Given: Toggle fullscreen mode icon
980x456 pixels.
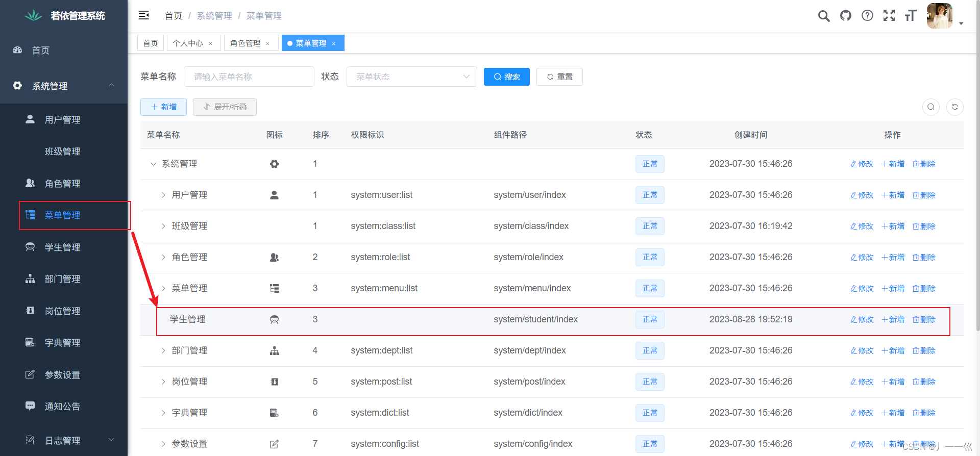Looking at the screenshot, I should (889, 16).
